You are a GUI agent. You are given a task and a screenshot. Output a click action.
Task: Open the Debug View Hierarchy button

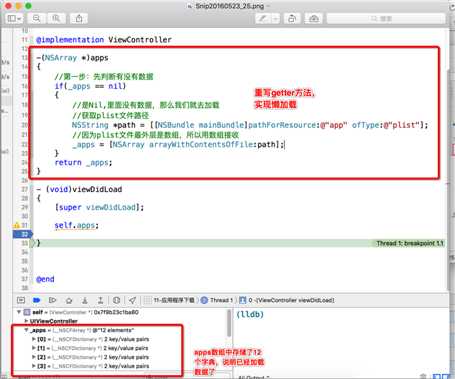[116, 300]
